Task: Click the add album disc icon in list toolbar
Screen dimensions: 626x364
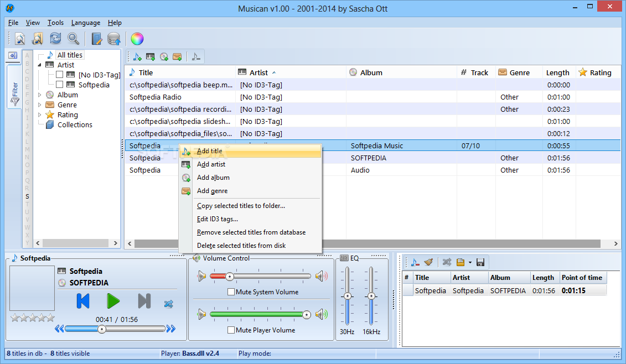Action: point(164,57)
